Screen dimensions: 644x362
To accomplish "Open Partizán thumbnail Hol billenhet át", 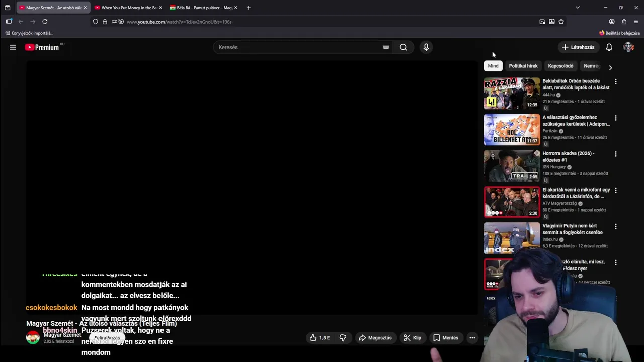I will point(512,129).
